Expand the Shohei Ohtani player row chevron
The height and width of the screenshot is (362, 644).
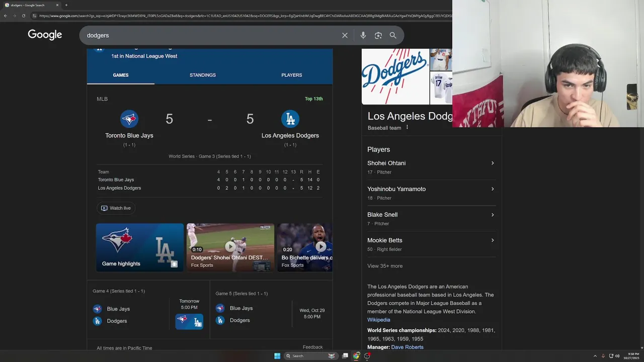493,163
